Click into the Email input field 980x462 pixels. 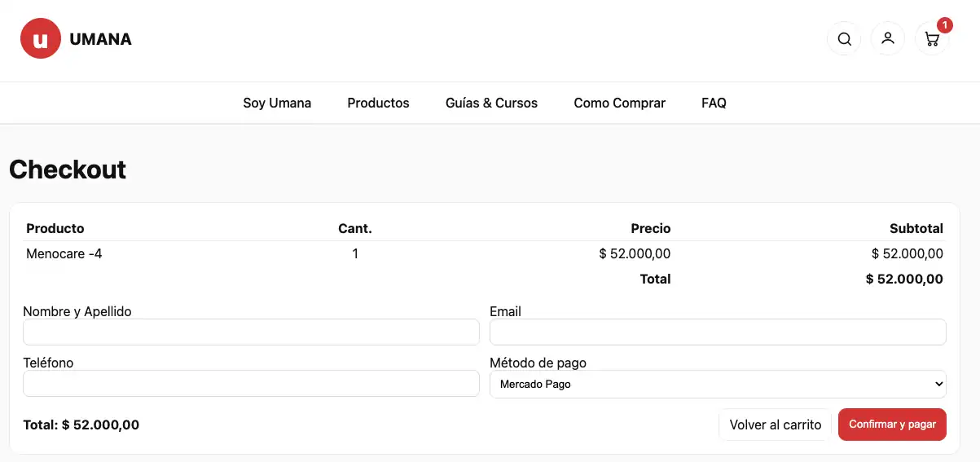point(717,332)
